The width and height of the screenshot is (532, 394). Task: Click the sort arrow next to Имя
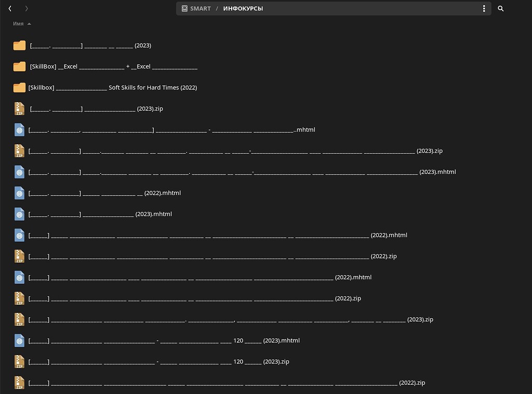pyautogui.click(x=29, y=23)
